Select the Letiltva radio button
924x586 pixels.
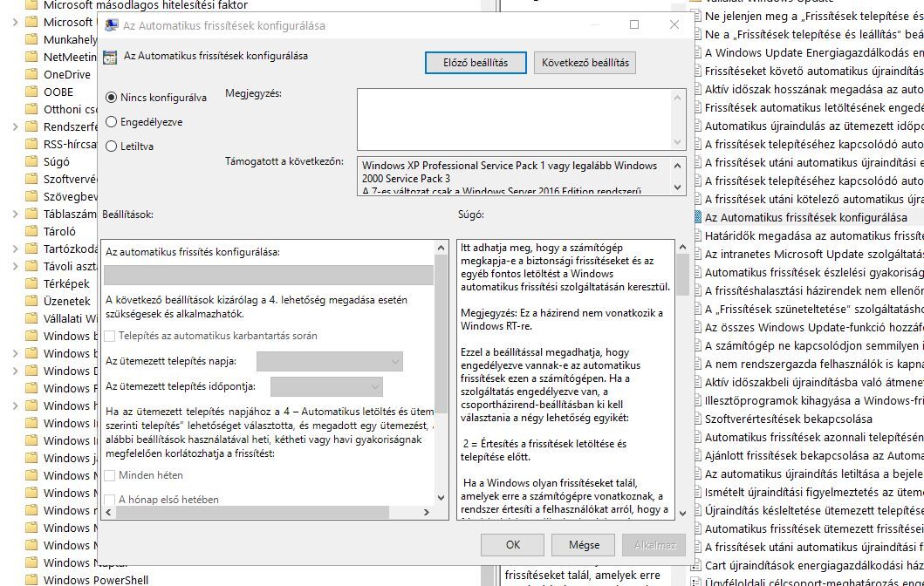point(111,146)
